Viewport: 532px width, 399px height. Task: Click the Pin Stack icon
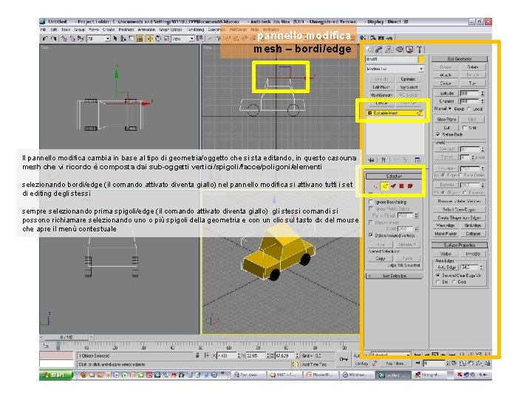point(371,160)
